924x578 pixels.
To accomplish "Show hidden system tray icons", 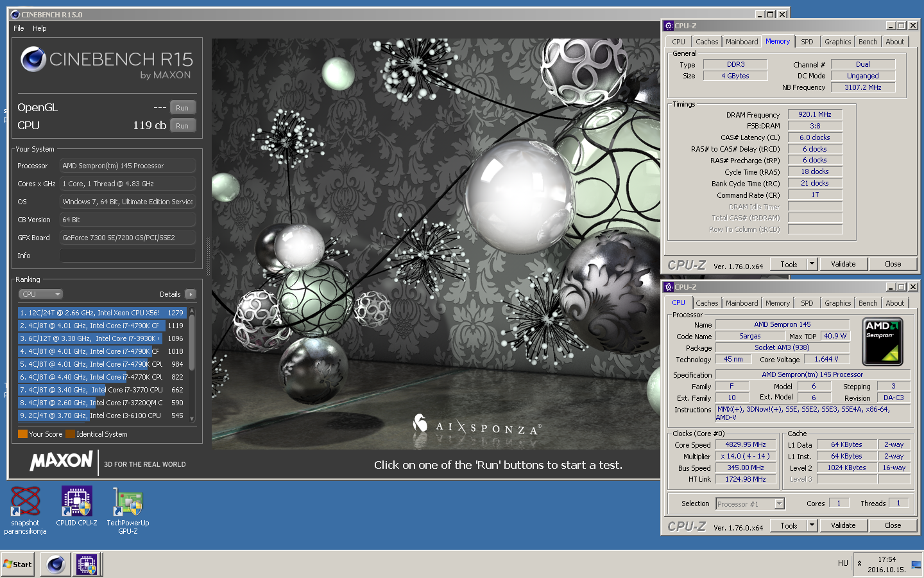I will click(859, 564).
